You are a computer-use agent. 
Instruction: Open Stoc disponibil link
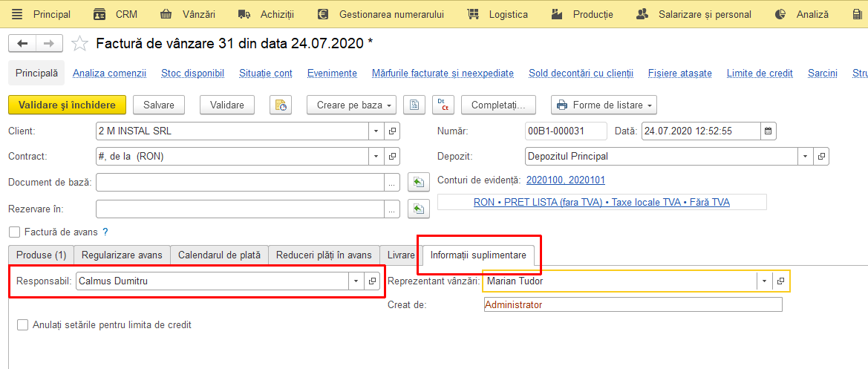[192, 73]
